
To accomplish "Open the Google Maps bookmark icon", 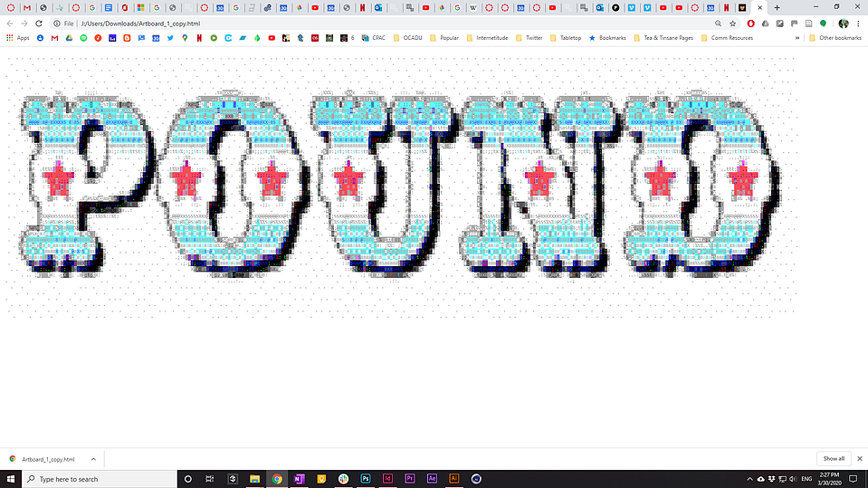I will [x=185, y=38].
